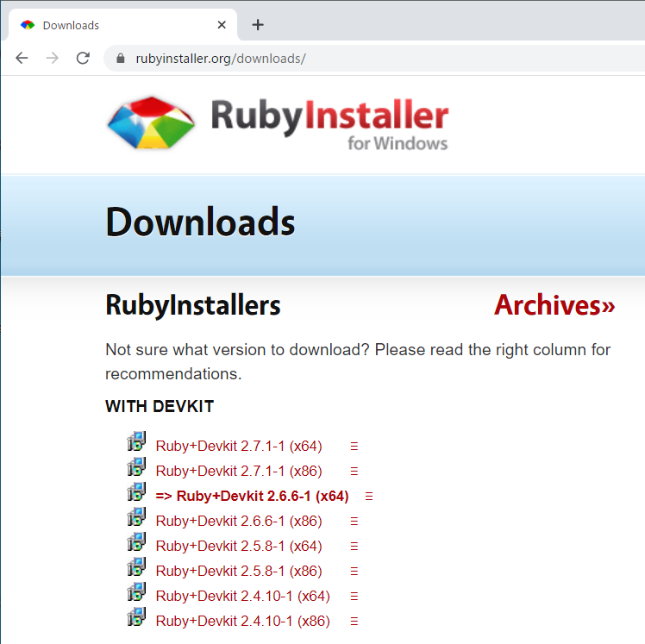Screen dimensions: 645x644
Task: Expand details menu for Ruby+Devkit 2.7.1-1 (x64)
Action: pyautogui.click(x=354, y=447)
